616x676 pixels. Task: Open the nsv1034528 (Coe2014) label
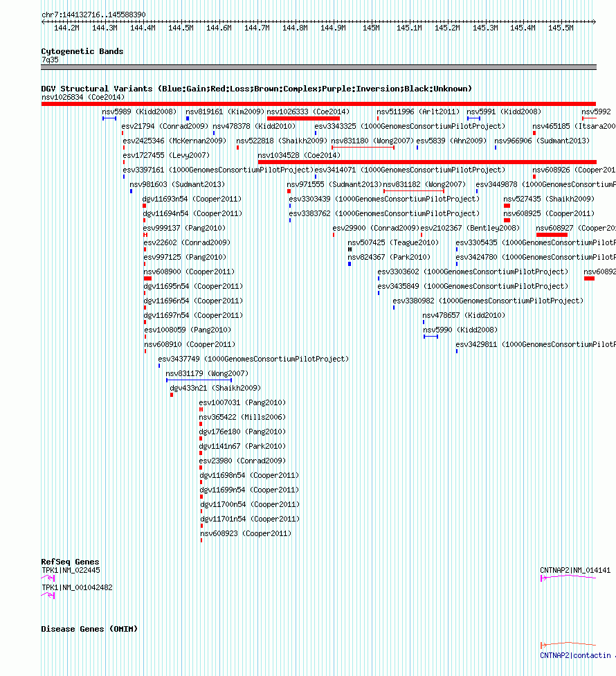click(299, 155)
